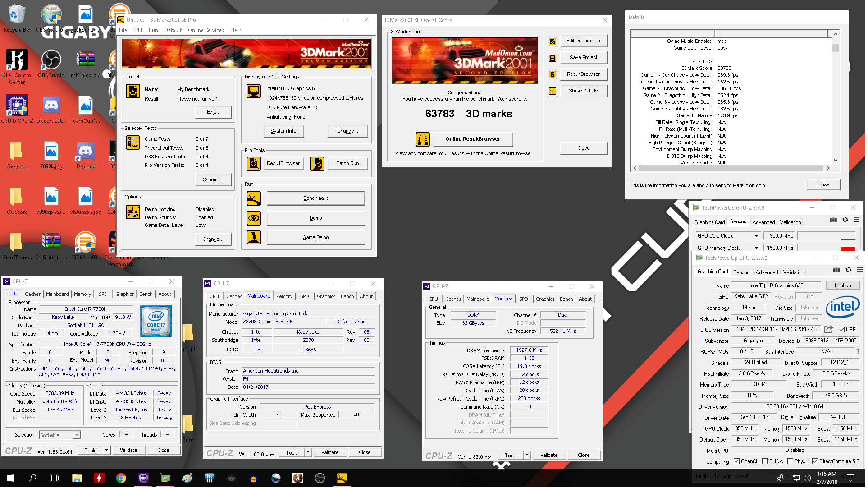This screenshot has height=488, width=868.
Task: Expand the Tools dropdown arrow in CPU-Z Mainboard window
Action: click(x=308, y=453)
